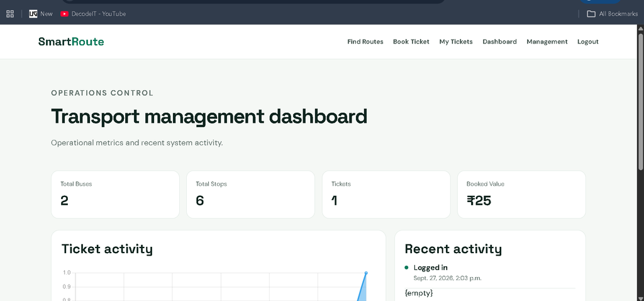Click the Recent activity heading

coord(453,249)
